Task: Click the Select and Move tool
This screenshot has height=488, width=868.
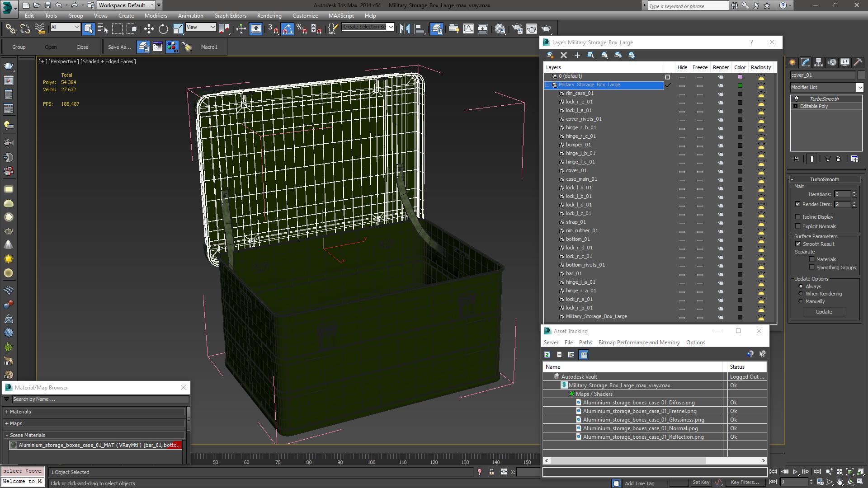Action: [149, 29]
